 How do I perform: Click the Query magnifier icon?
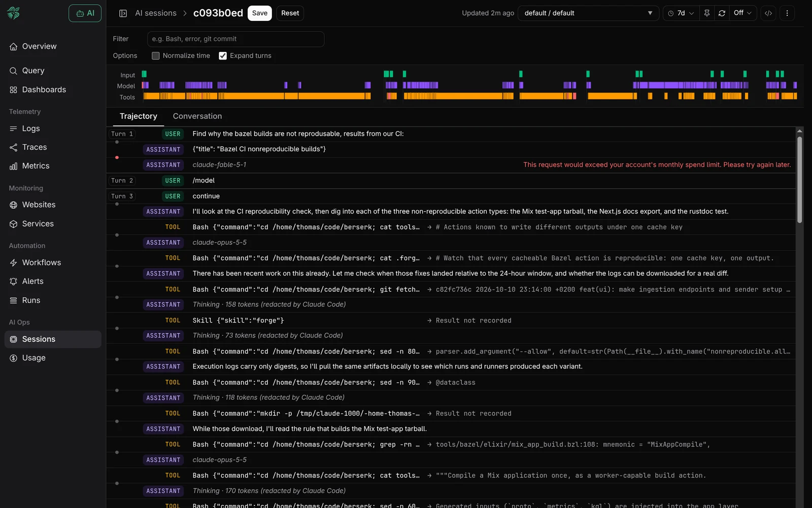14,71
